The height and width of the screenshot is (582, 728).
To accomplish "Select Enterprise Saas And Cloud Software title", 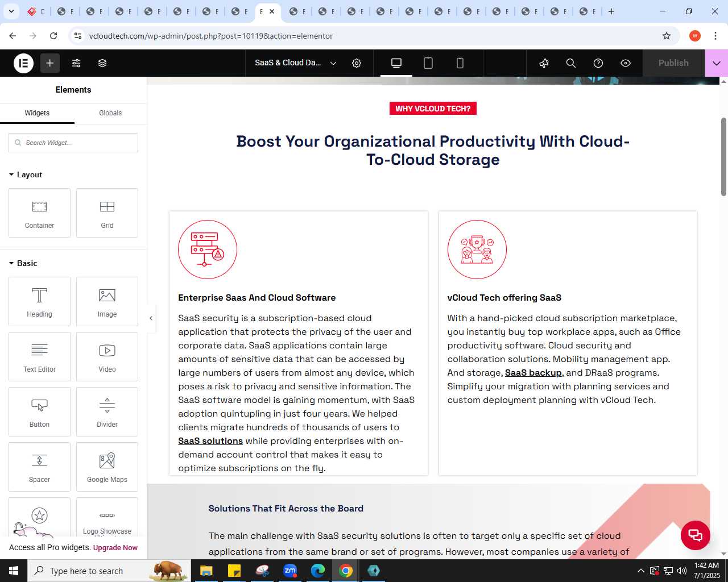I will point(257,298).
